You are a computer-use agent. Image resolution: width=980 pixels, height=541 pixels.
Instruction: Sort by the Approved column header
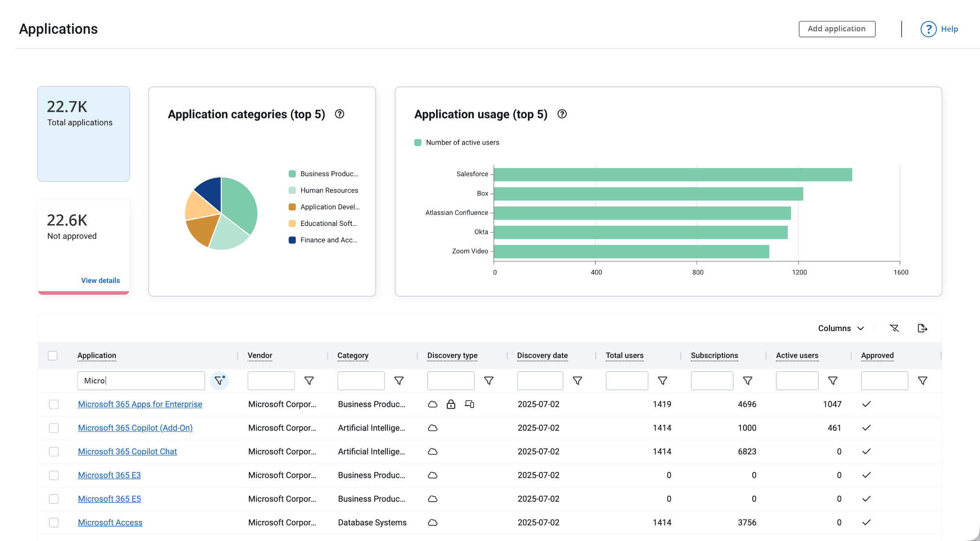877,356
